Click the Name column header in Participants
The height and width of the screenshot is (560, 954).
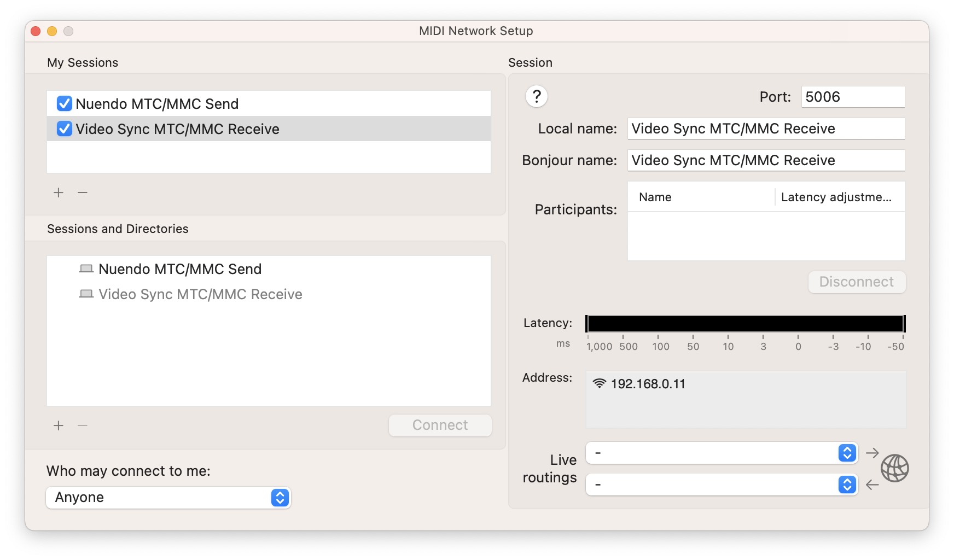(701, 197)
